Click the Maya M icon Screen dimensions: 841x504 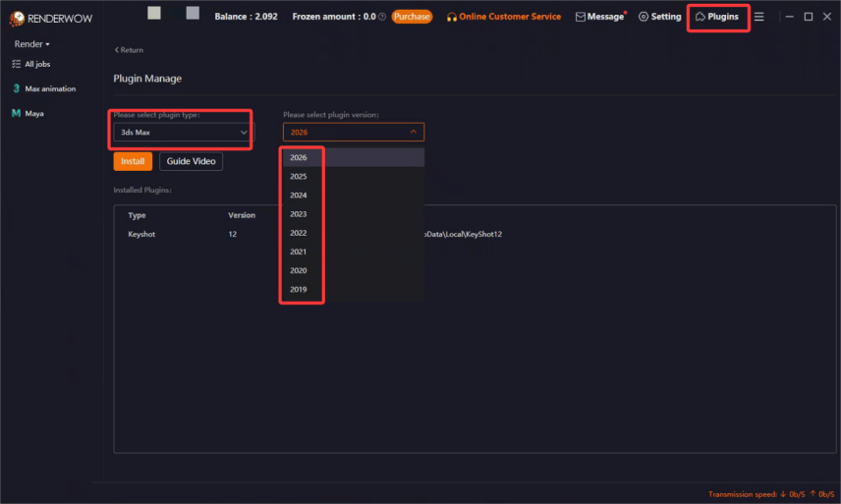click(x=16, y=113)
